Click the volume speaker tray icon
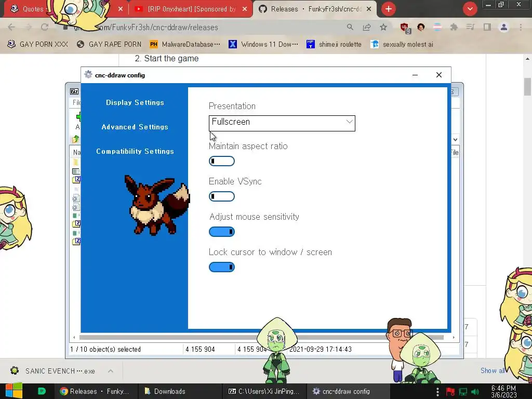Viewport: 532px width, 399px height. 475,392
